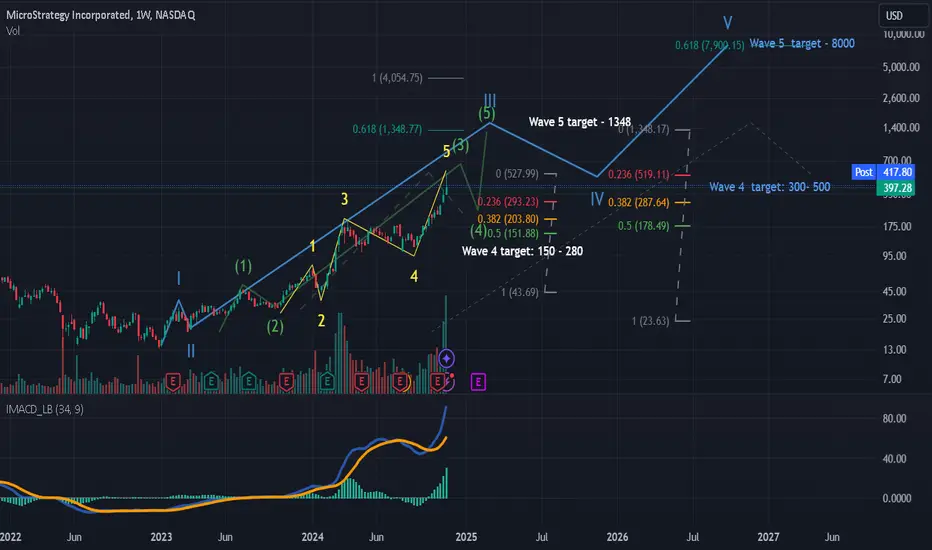Click the blue wave IV label

597,199
